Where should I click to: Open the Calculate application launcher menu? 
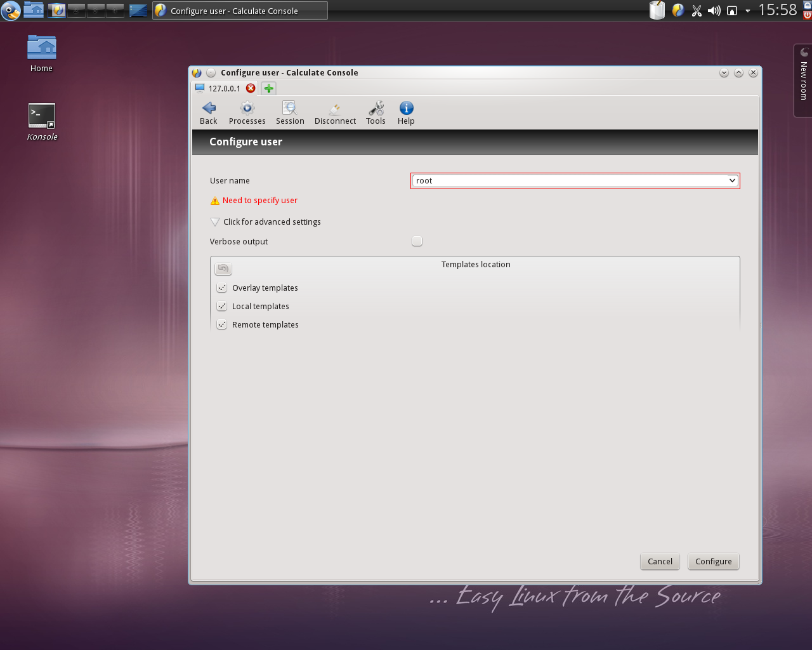(11, 11)
